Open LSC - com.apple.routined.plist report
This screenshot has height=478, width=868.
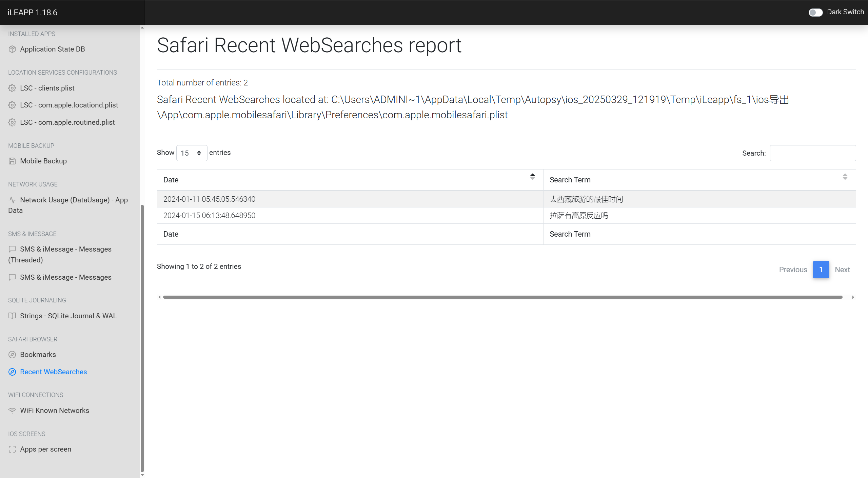pyautogui.click(x=67, y=122)
